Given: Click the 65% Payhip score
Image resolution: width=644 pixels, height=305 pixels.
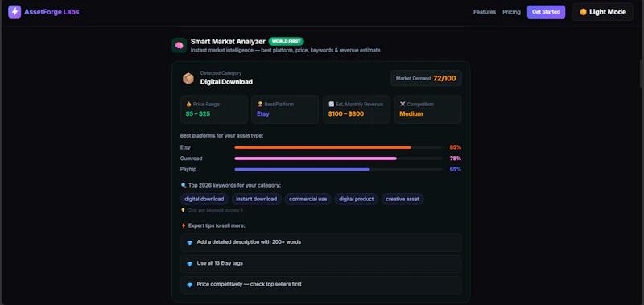Looking at the screenshot, I should [456, 169].
